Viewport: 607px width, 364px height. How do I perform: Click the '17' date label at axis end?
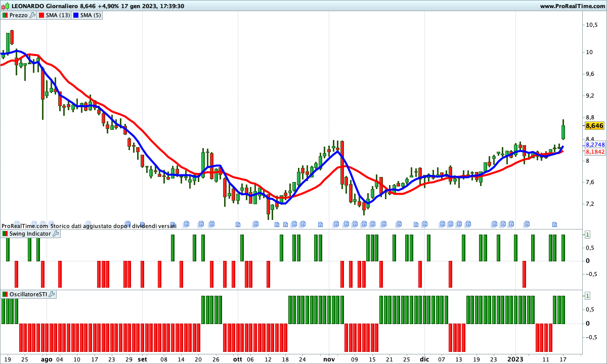[563, 359]
